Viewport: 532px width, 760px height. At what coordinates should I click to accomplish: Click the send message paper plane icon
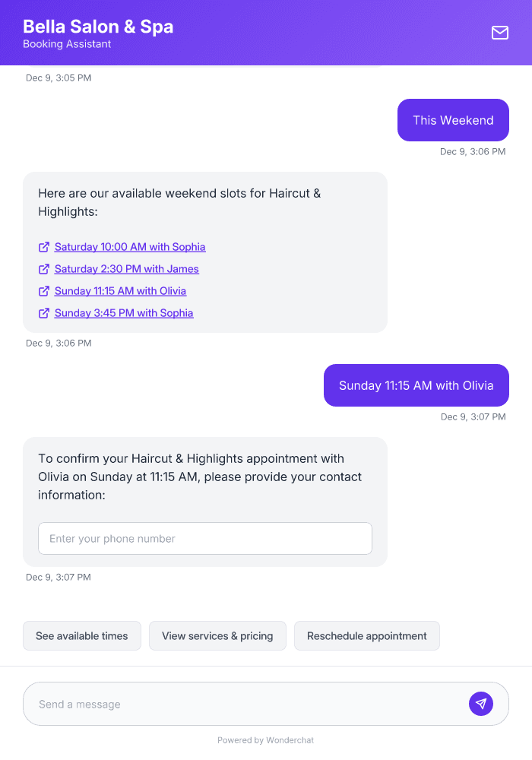480,703
